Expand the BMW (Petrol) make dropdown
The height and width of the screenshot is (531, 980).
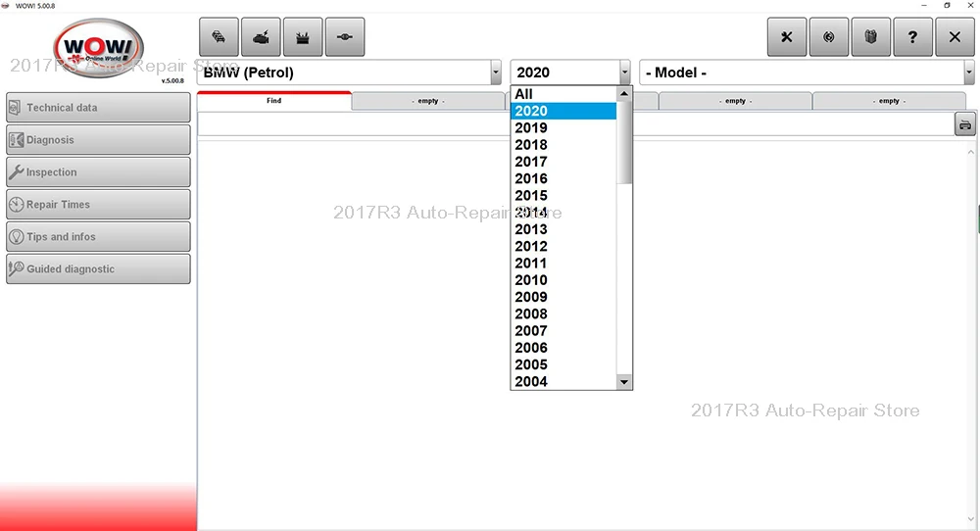pos(496,72)
